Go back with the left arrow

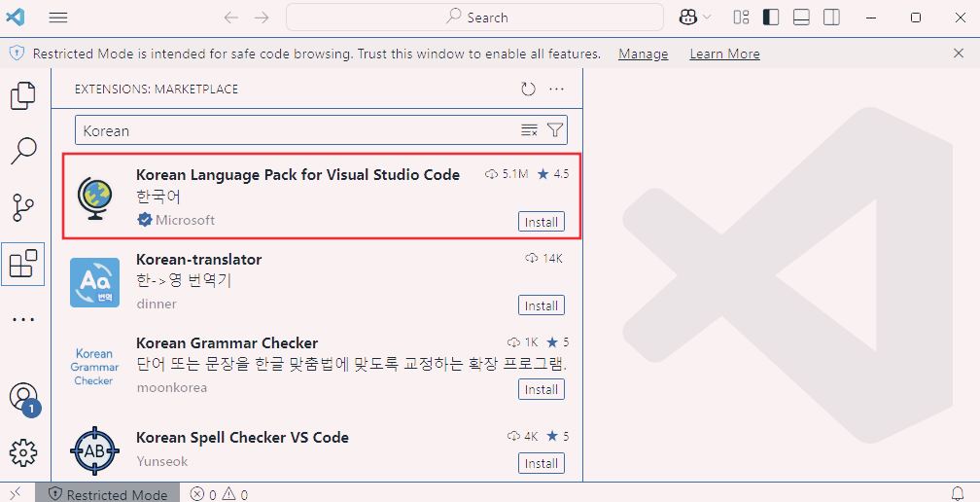(231, 18)
